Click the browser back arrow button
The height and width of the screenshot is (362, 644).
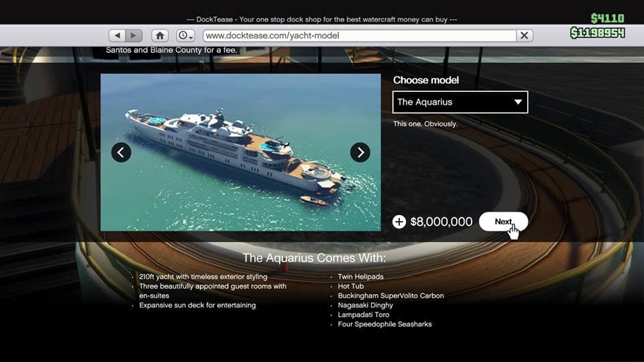[x=118, y=36]
